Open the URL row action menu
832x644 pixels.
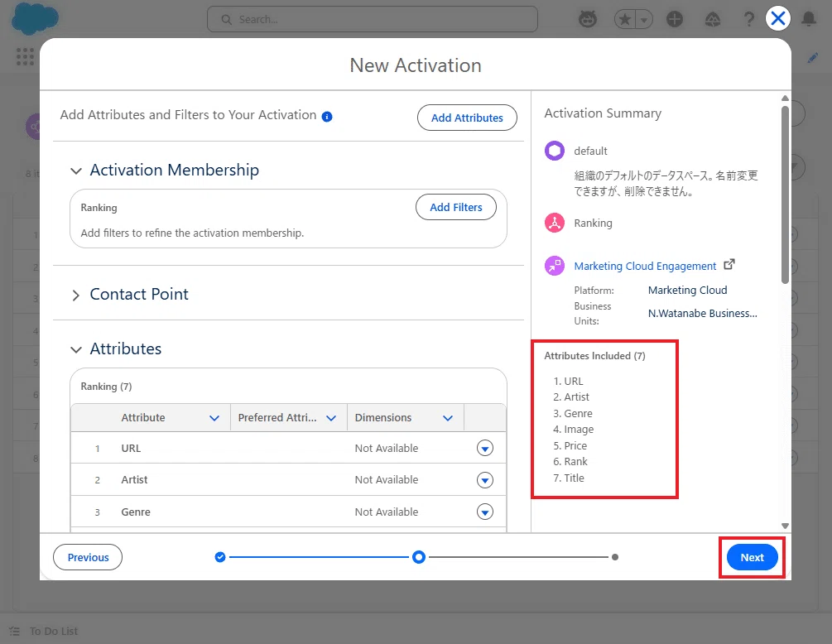click(x=485, y=449)
